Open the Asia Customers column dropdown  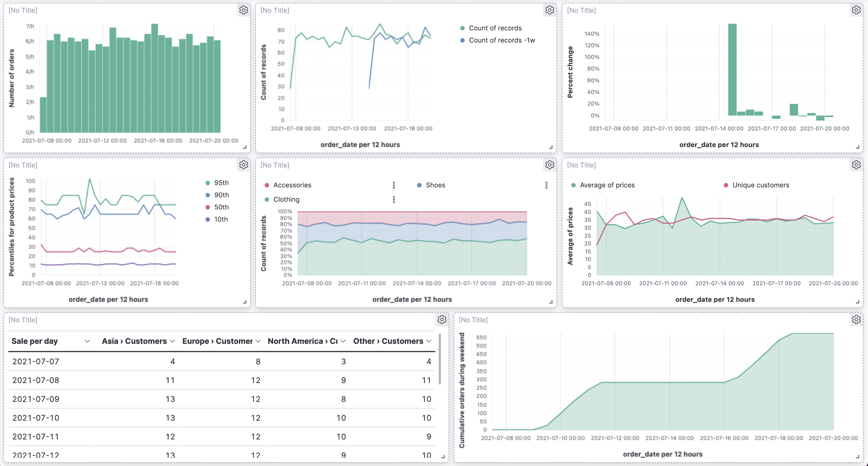[x=172, y=341]
